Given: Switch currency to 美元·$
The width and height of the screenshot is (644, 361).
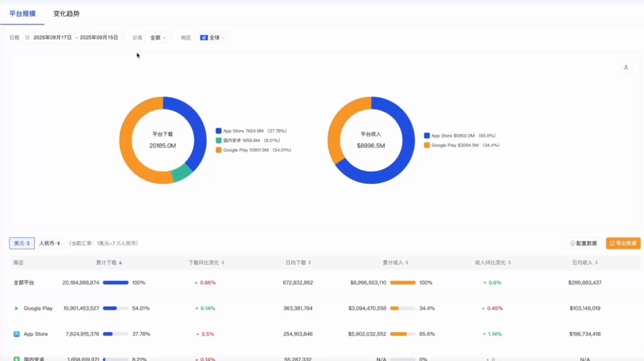Looking at the screenshot, I should (22, 243).
